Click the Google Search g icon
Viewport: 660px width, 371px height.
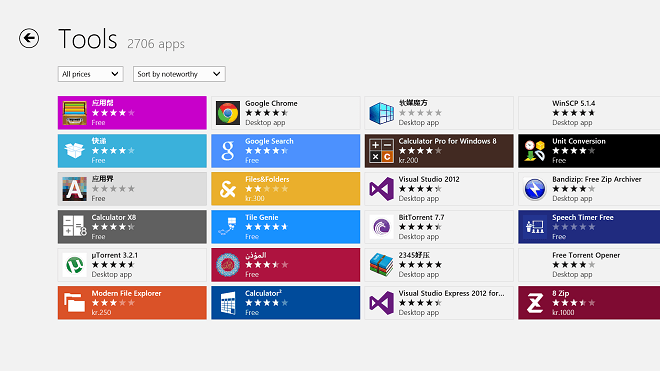click(x=228, y=151)
